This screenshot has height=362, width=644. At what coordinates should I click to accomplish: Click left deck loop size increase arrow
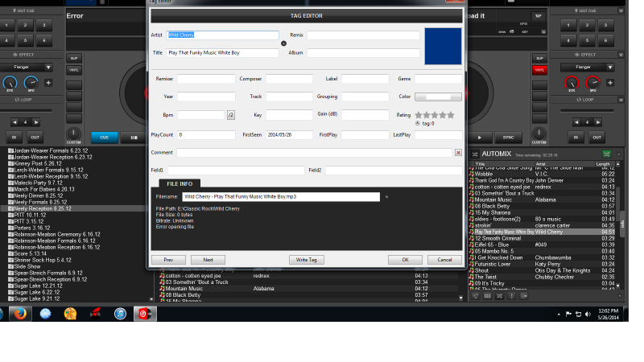pos(36,122)
